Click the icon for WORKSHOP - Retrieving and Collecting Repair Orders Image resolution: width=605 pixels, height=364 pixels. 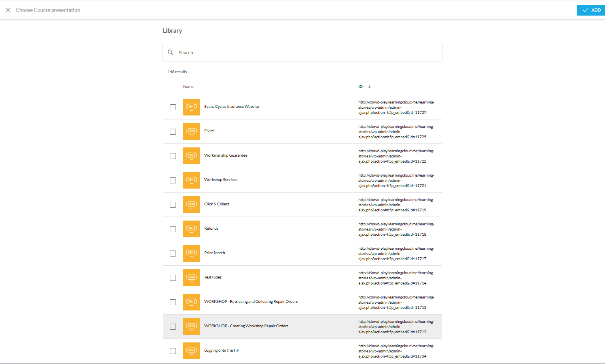coord(192,302)
